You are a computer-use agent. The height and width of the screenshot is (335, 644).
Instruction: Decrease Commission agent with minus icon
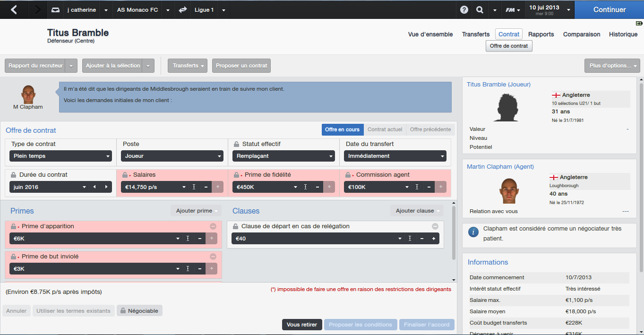429,187
